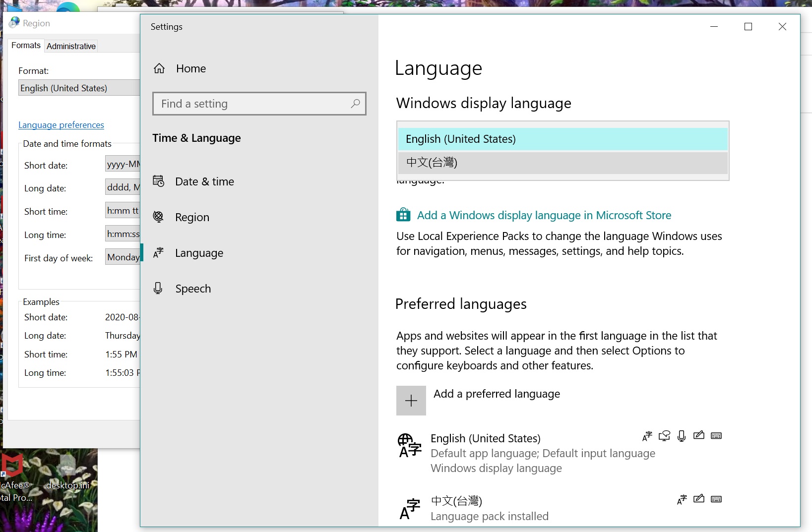
Task: Open desktop.ini file on desktop
Action: pos(67,471)
